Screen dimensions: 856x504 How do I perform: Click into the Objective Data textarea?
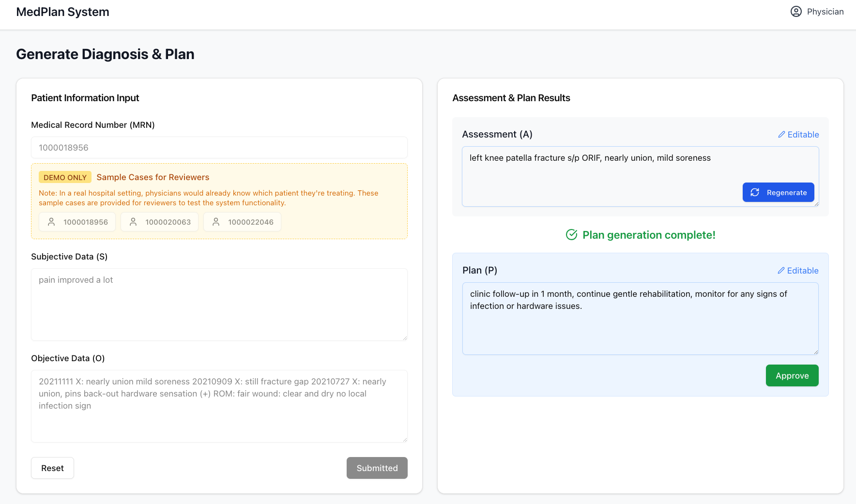219,406
